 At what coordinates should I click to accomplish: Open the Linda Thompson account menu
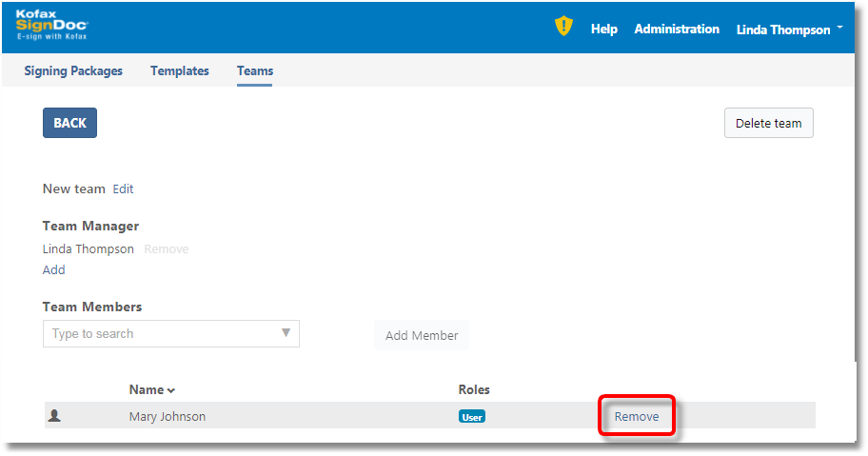click(788, 30)
